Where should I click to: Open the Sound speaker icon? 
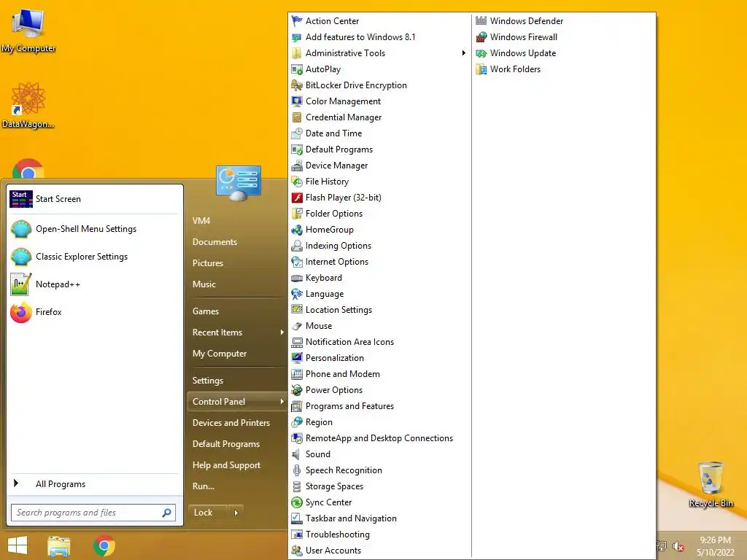tap(297, 454)
